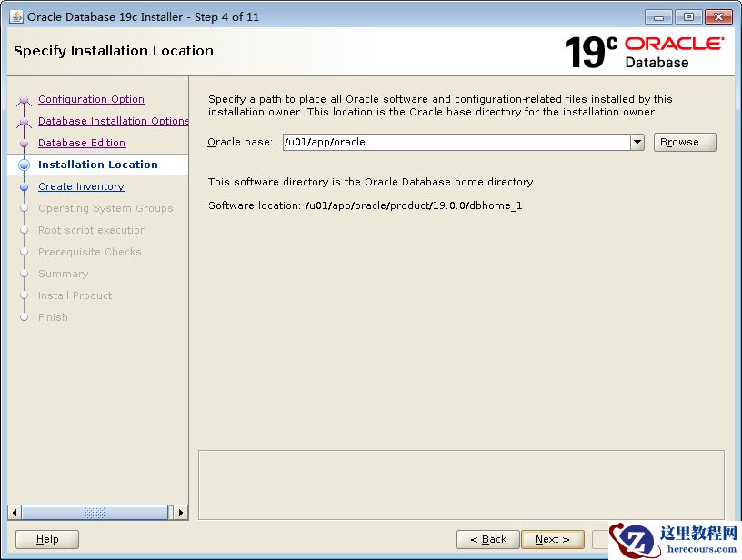Click the sidebar horizontal scrollbar thumb
Viewport: 742px width, 560px height.
[95, 513]
